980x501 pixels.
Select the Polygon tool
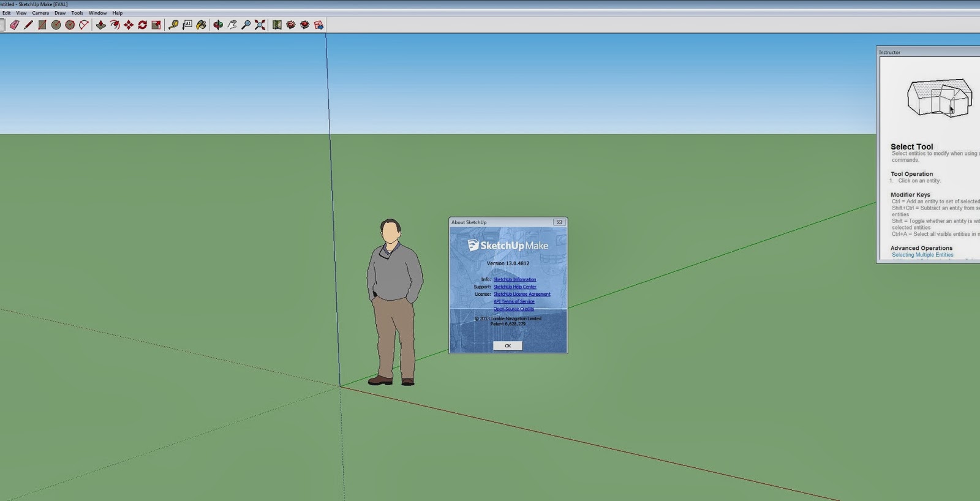(70, 25)
